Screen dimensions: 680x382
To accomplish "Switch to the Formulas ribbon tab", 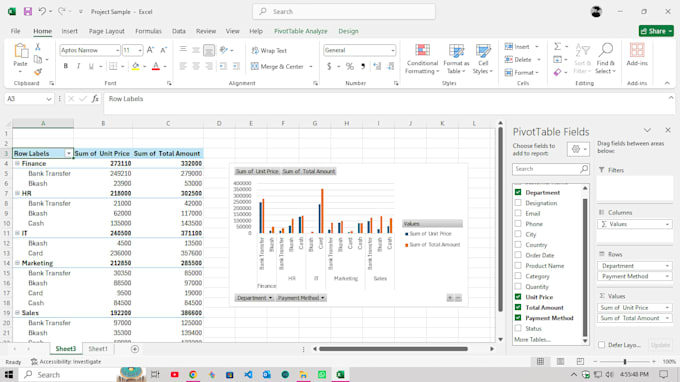I will coord(148,31).
